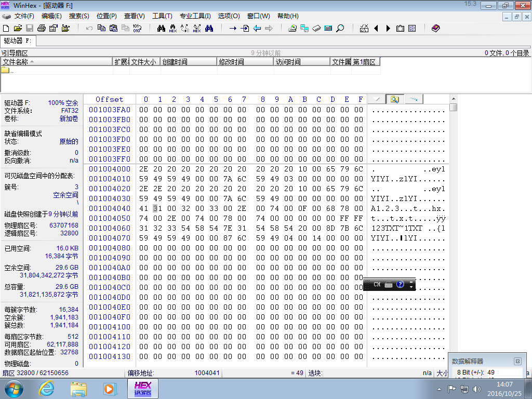The image size is (532, 399).
Task: Click the wave tab above text column
Action: coord(413,99)
